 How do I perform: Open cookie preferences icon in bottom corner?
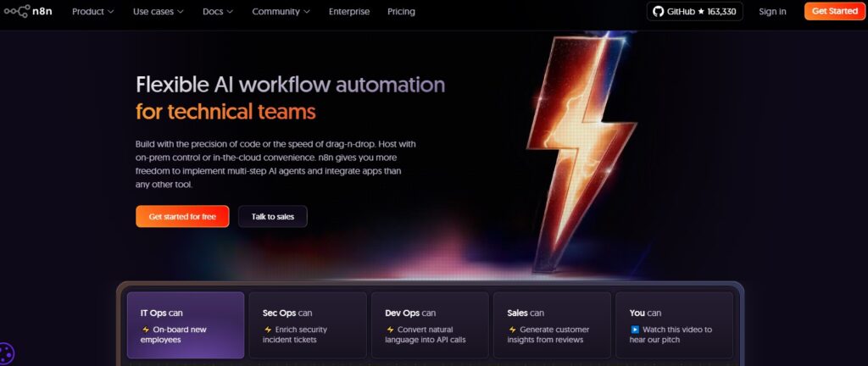pyautogui.click(x=7, y=354)
